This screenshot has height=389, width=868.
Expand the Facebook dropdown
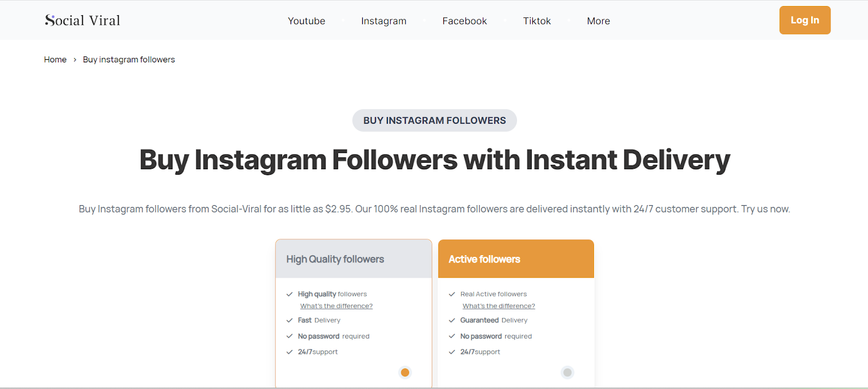[x=464, y=21]
